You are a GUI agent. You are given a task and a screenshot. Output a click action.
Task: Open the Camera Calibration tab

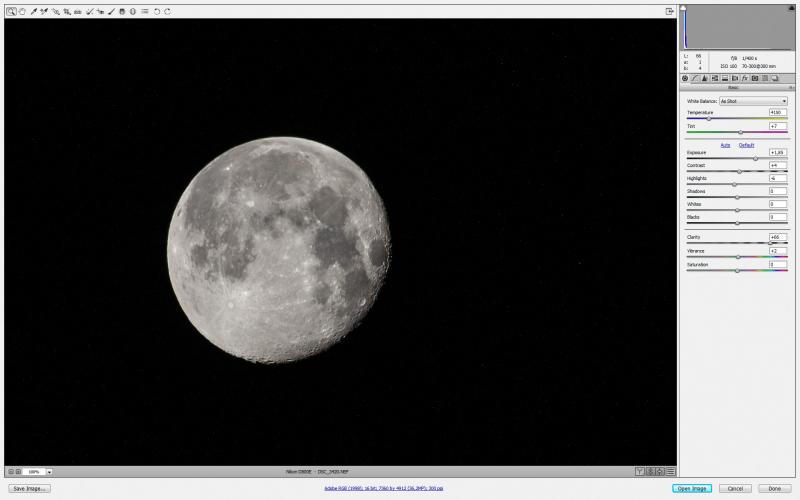pos(755,79)
